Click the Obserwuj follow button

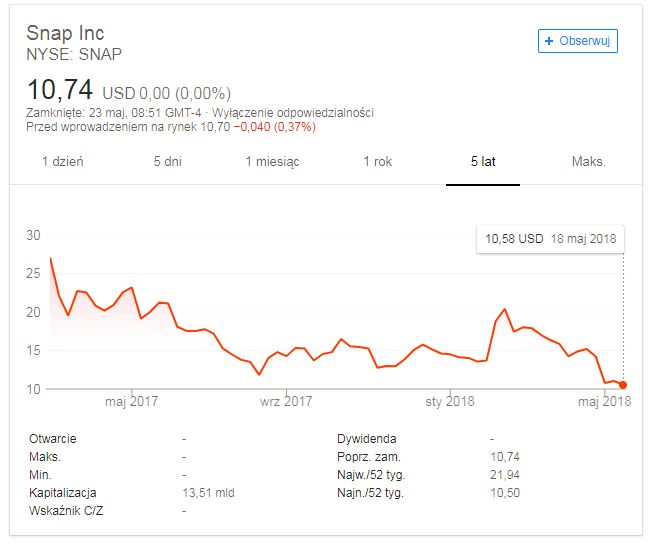[x=577, y=41]
